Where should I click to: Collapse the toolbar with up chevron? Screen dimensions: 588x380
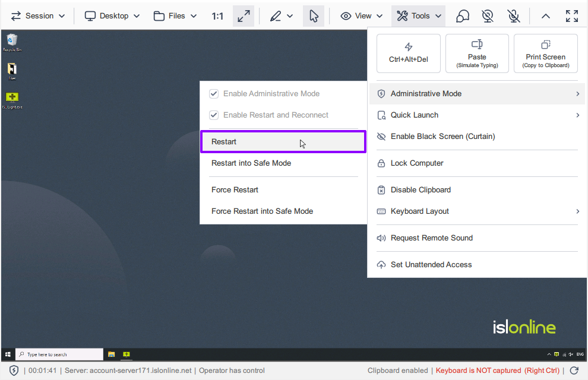(546, 16)
